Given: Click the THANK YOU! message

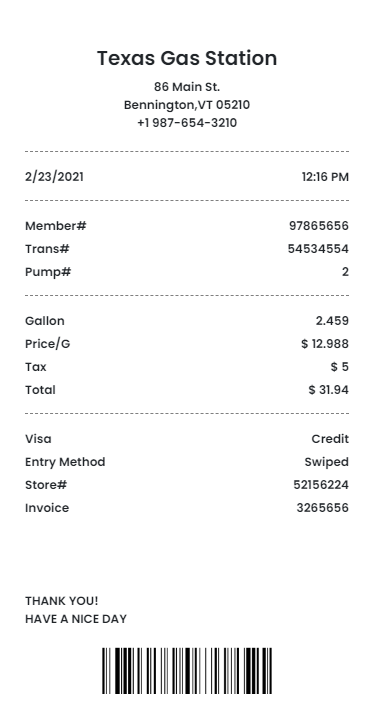Looking at the screenshot, I should 62,601.
